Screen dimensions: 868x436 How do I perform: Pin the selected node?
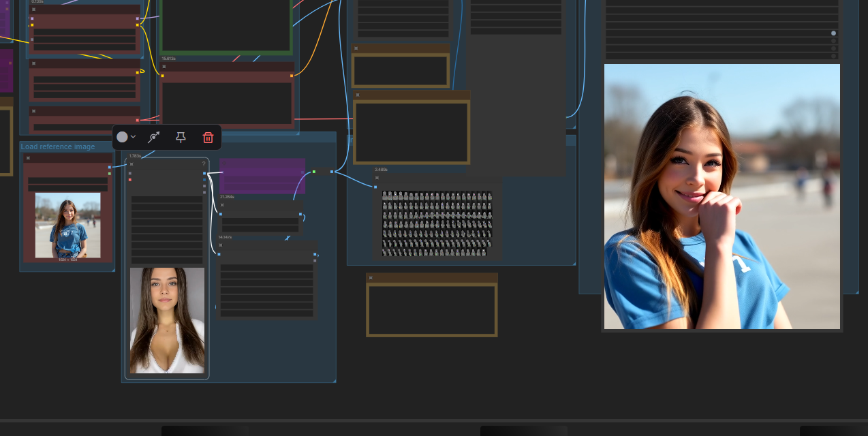[181, 137]
